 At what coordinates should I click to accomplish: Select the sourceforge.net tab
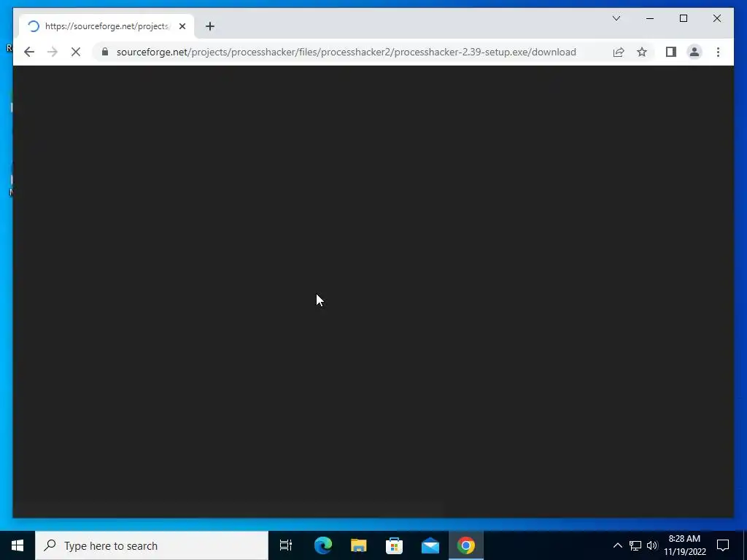107,26
